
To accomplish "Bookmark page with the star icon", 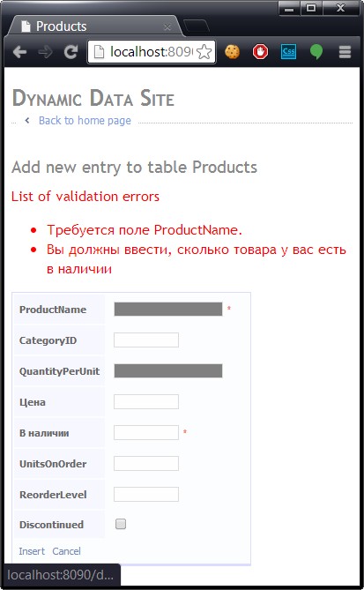I will point(204,52).
